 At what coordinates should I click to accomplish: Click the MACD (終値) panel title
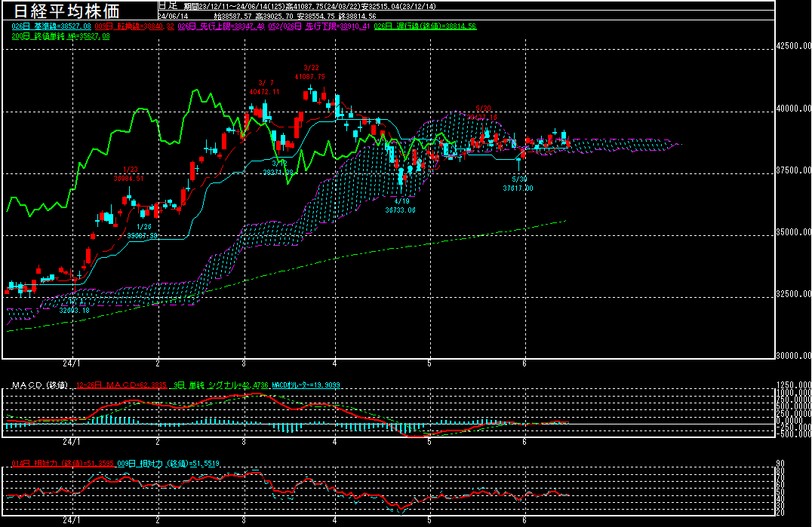pos(40,385)
